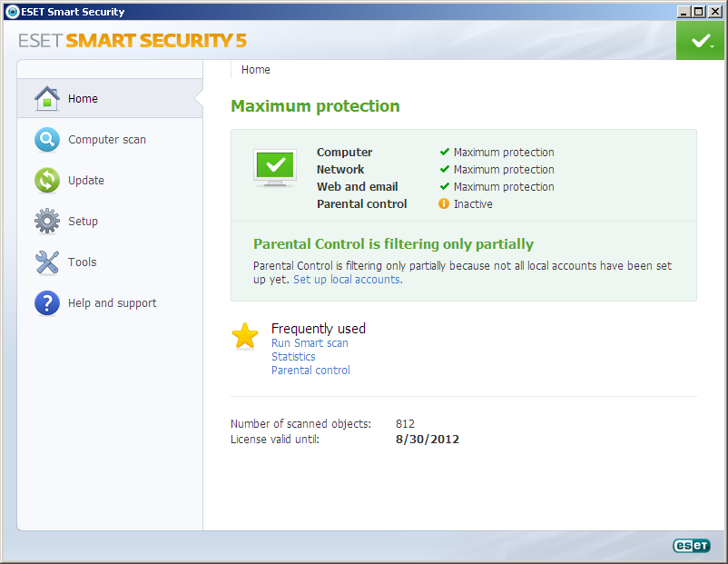The height and width of the screenshot is (564, 728).
Task: Open Parental control link under Frequently used
Action: click(x=310, y=371)
